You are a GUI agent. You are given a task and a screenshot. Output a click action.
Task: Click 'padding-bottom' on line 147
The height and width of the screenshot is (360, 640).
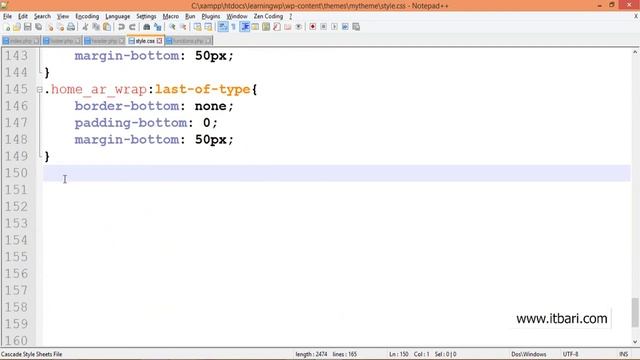click(131, 123)
